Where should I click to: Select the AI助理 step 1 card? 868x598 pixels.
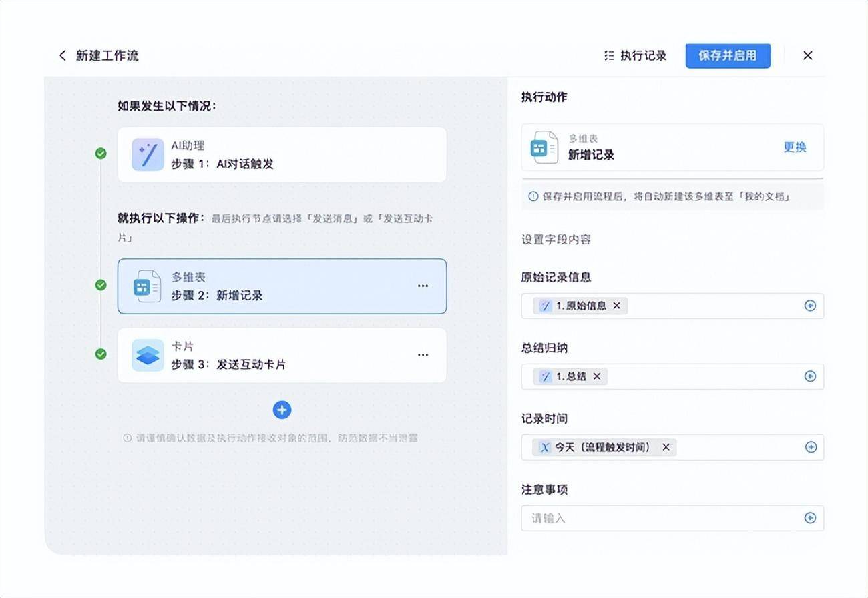coord(282,155)
